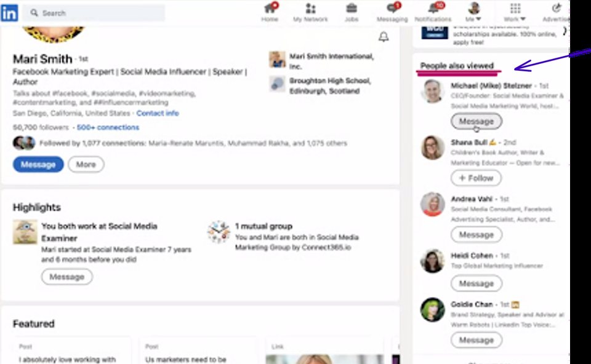591x364 pixels.
Task: Click the WGU ad logo
Action: 435,33
